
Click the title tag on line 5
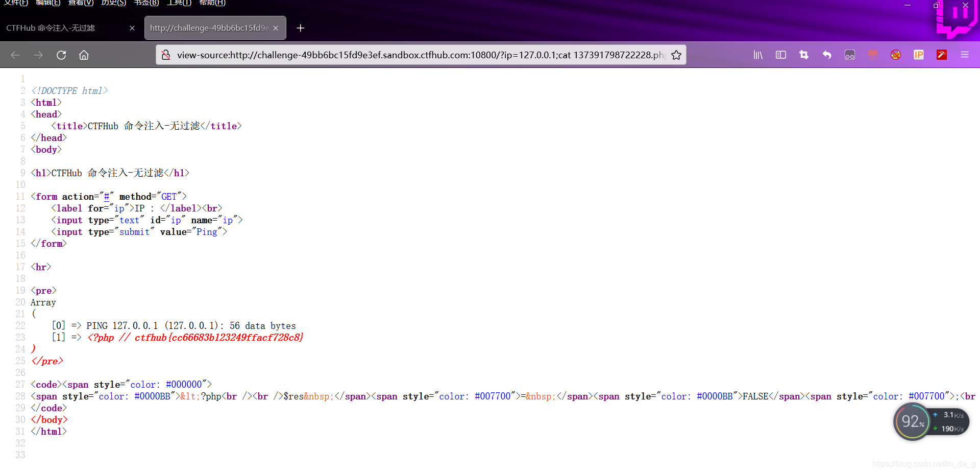pos(146,126)
